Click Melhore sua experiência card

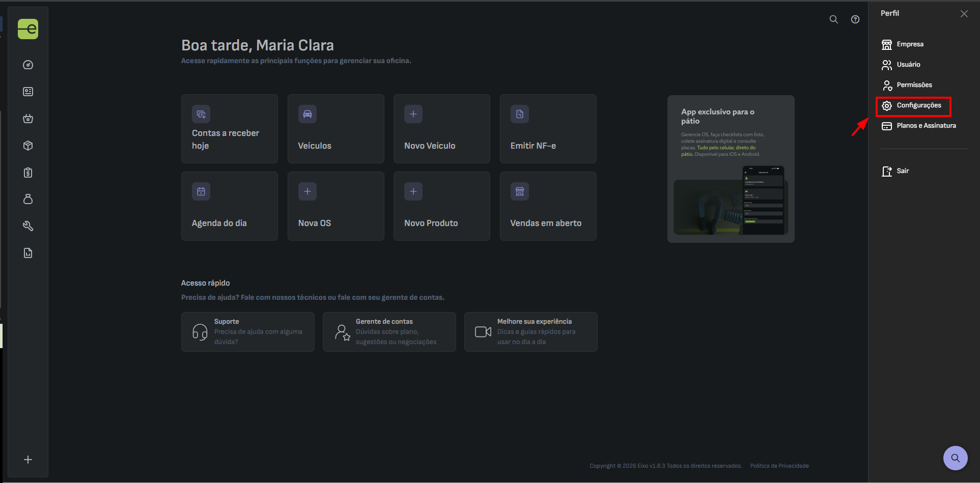tap(531, 332)
